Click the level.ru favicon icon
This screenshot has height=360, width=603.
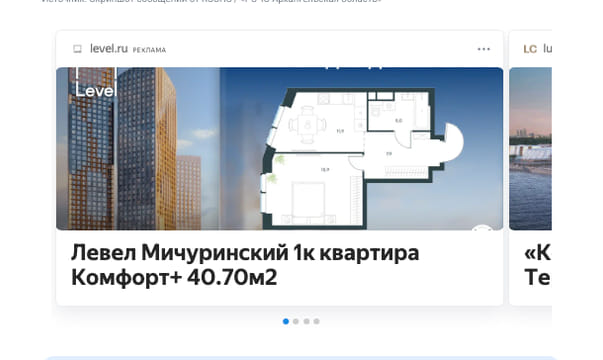(x=77, y=49)
